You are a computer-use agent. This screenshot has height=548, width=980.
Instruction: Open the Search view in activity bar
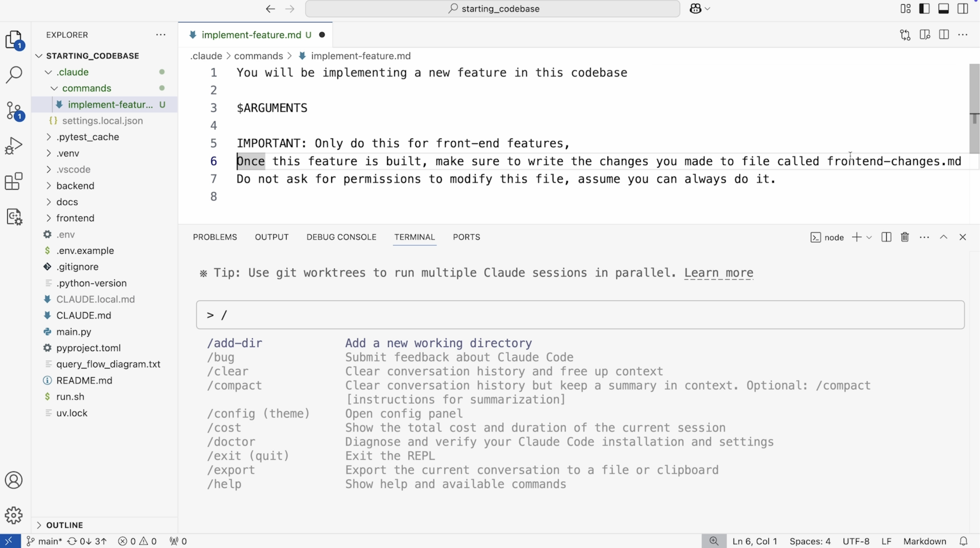point(14,75)
